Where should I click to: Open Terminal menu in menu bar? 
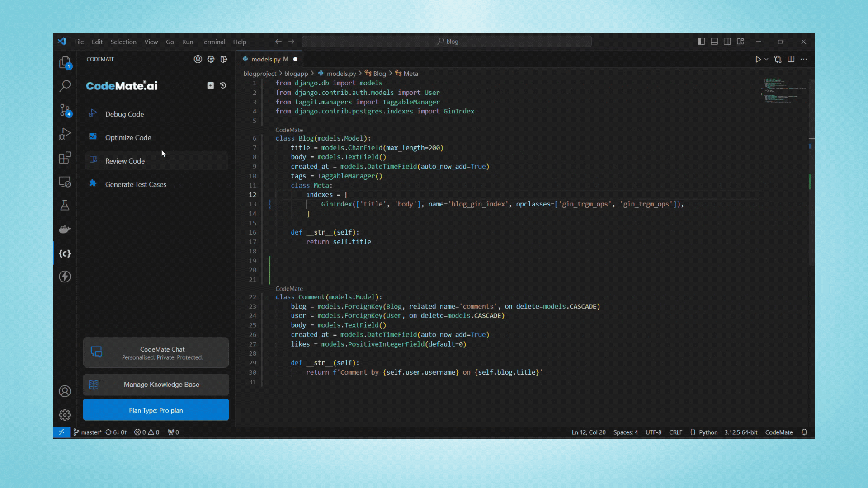pyautogui.click(x=213, y=42)
